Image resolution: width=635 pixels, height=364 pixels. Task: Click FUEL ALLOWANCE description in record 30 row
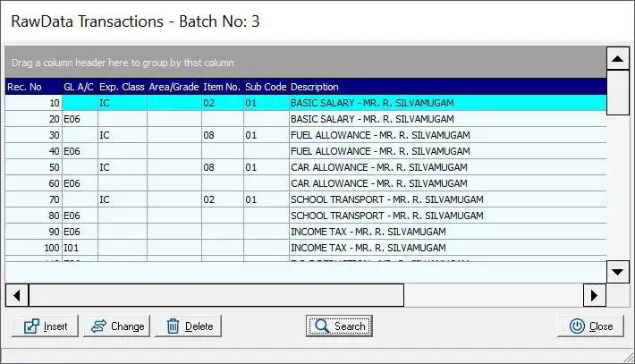click(447, 135)
